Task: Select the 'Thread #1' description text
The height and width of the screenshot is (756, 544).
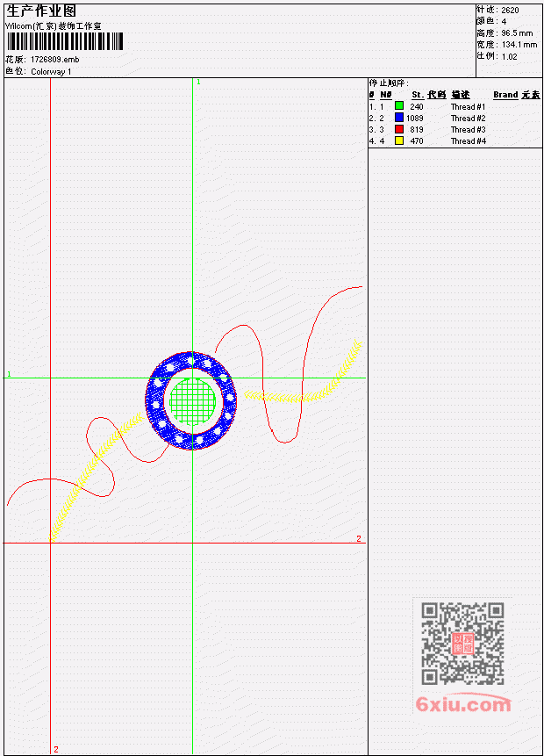Action: click(468, 106)
